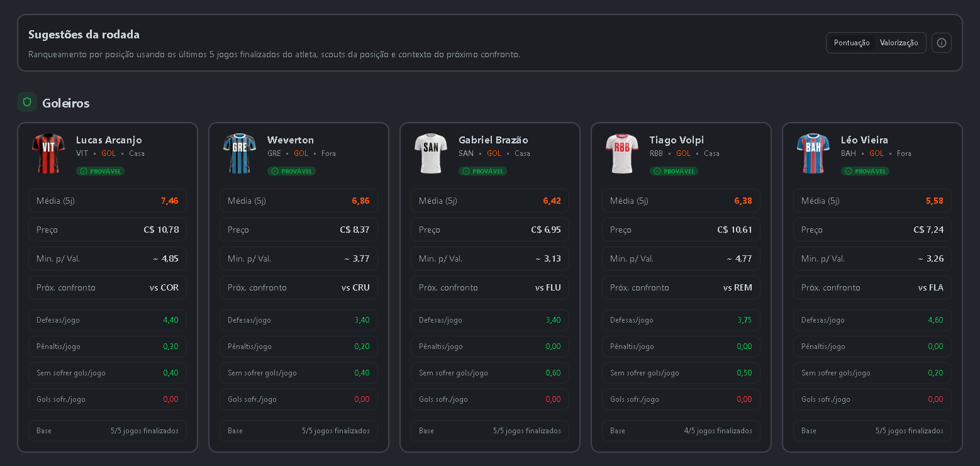Open Tiago Volpi's player name
Screen dimensions: 980x466
676,140
